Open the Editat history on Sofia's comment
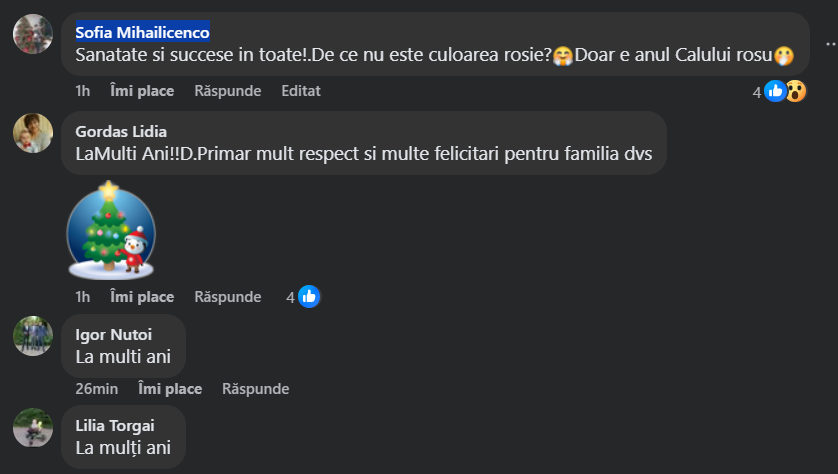This screenshot has height=474, width=838. [x=301, y=91]
